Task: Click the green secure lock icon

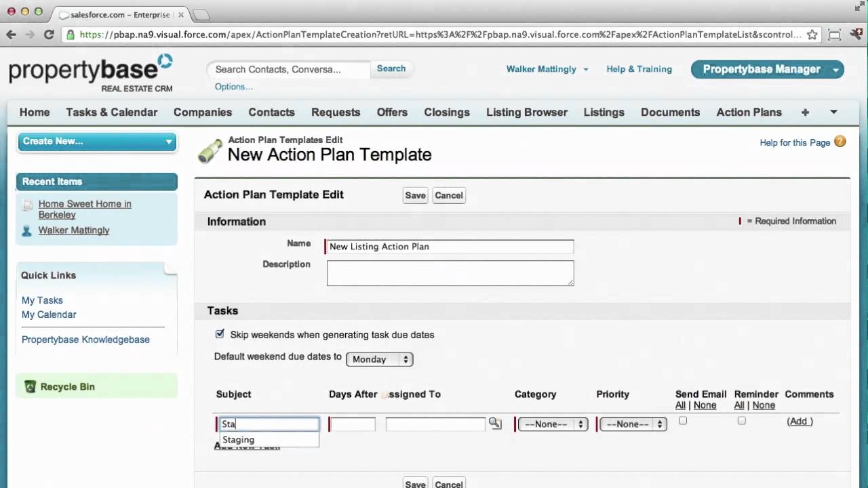Action: pos(70,35)
